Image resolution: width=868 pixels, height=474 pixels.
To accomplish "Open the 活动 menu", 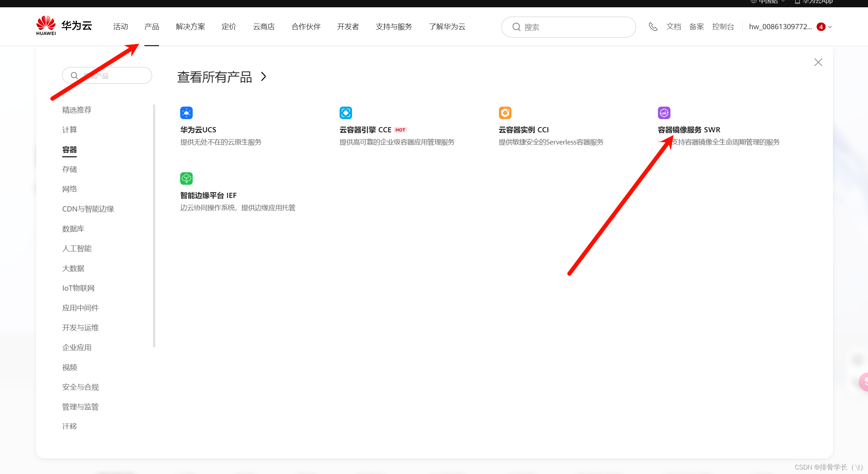I will (120, 27).
